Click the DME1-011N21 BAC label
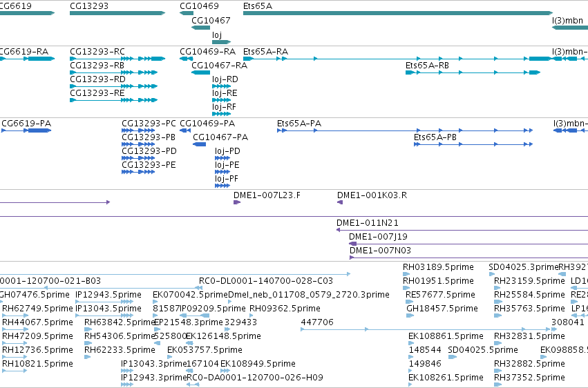 click(x=368, y=223)
